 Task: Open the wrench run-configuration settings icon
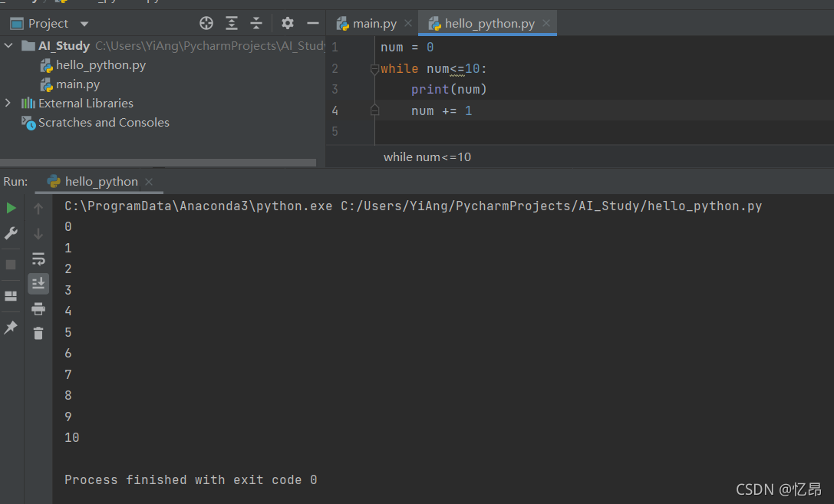tap(11, 233)
